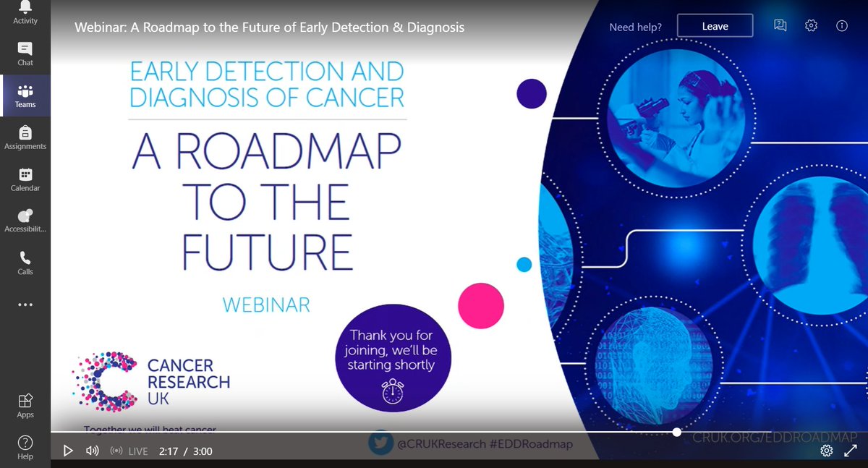This screenshot has height=468, width=868.
Task: Mute the volume speaker icon
Action: pos(92,451)
